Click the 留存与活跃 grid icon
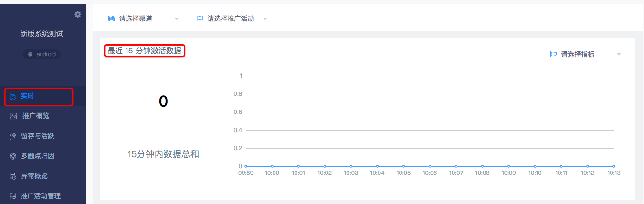The image size is (644, 204). click(x=13, y=136)
